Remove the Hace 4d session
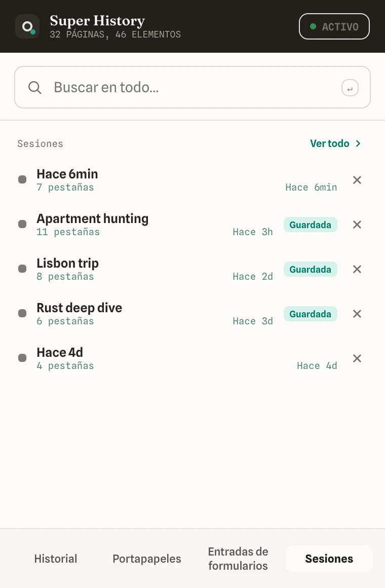This screenshot has width=385, height=588. 357,358
